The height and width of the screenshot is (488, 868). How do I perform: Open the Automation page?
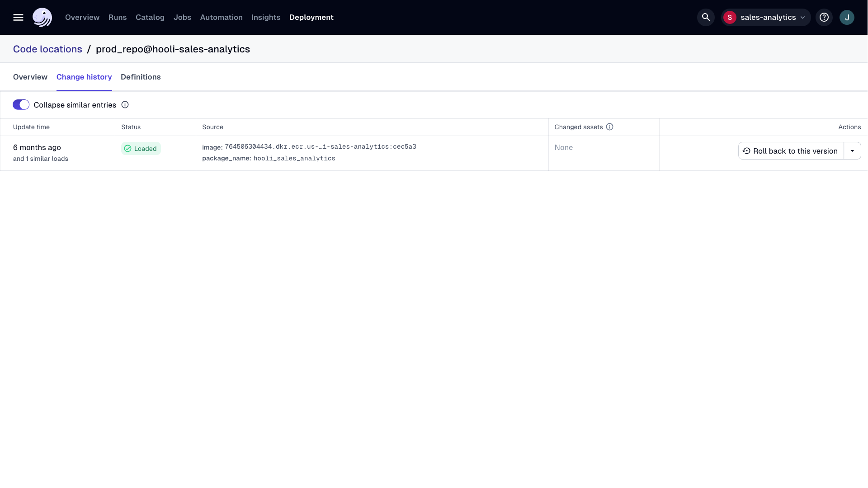221,17
